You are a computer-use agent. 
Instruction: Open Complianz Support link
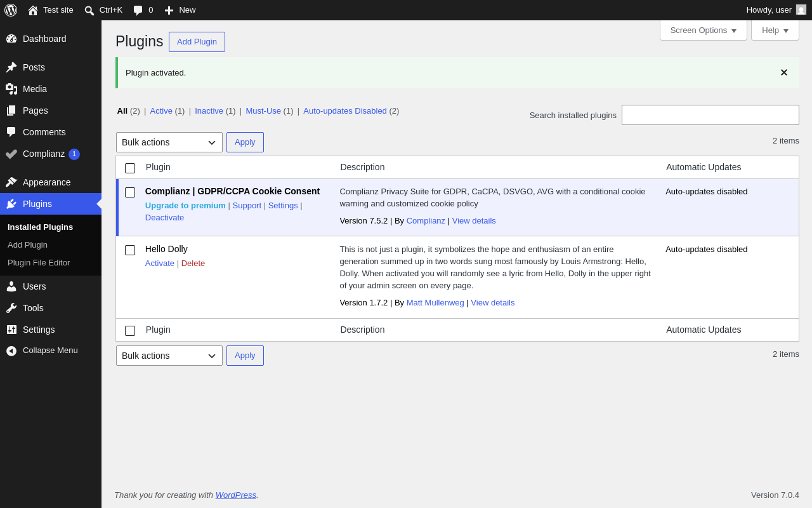(x=247, y=205)
